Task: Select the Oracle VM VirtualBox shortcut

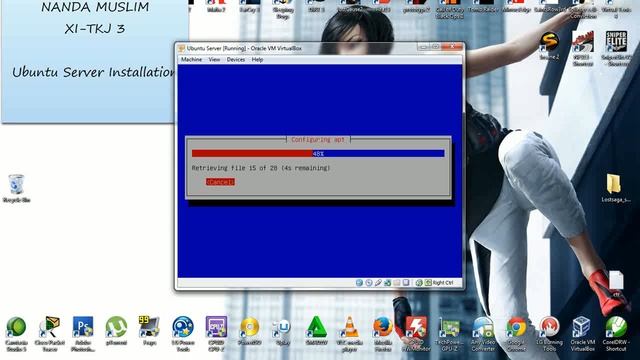Action: (582, 333)
